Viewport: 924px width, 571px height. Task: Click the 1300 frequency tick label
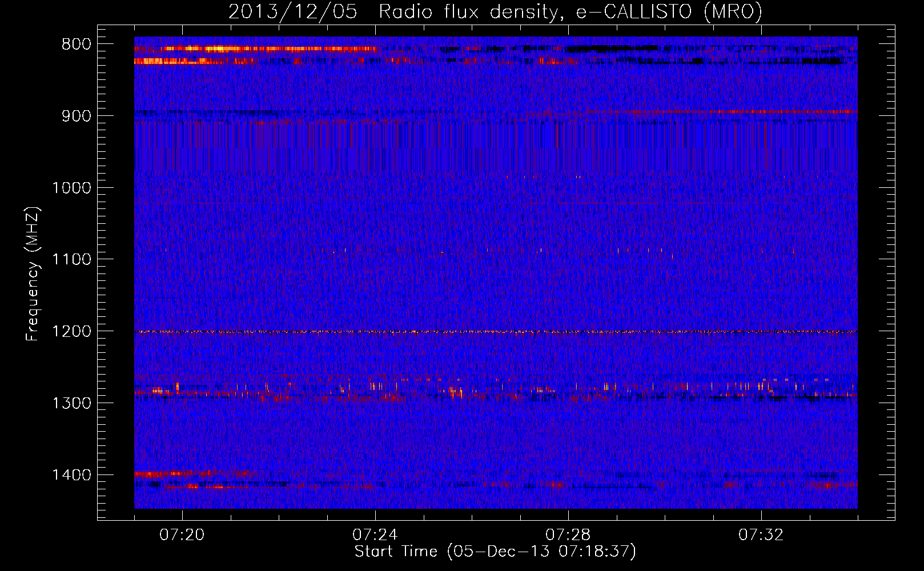click(71, 404)
